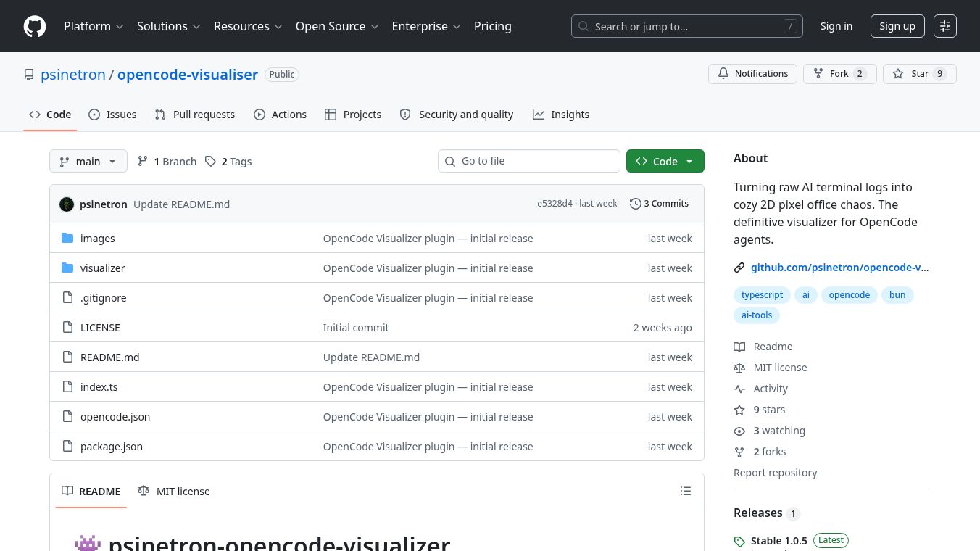The height and width of the screenshot is (551, 980).
Task: Expand the Resources menu
Action: (x=248, y=26)
